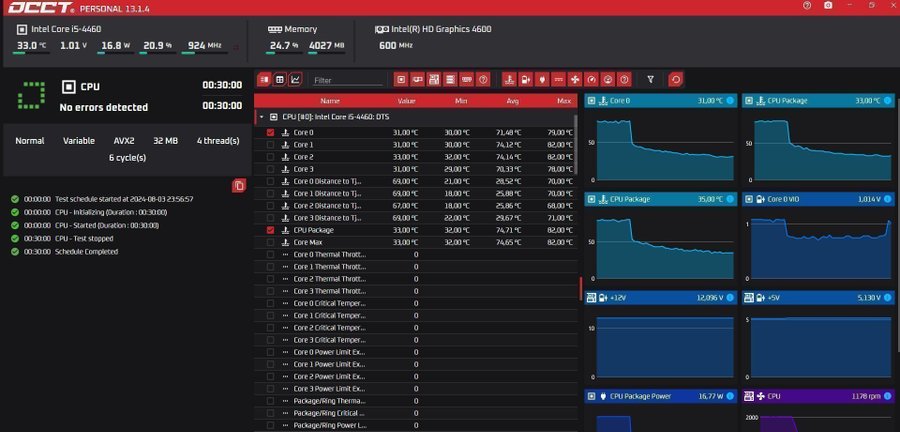Enable the Core Max sensor checkbox
This screenshot has height=432, width=900.
270,242
